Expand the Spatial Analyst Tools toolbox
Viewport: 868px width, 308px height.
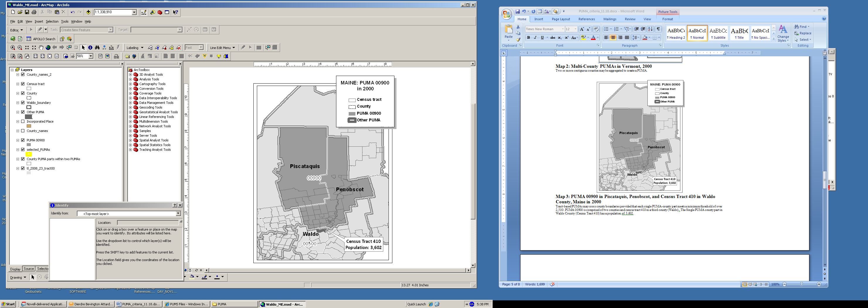(130, 140)
